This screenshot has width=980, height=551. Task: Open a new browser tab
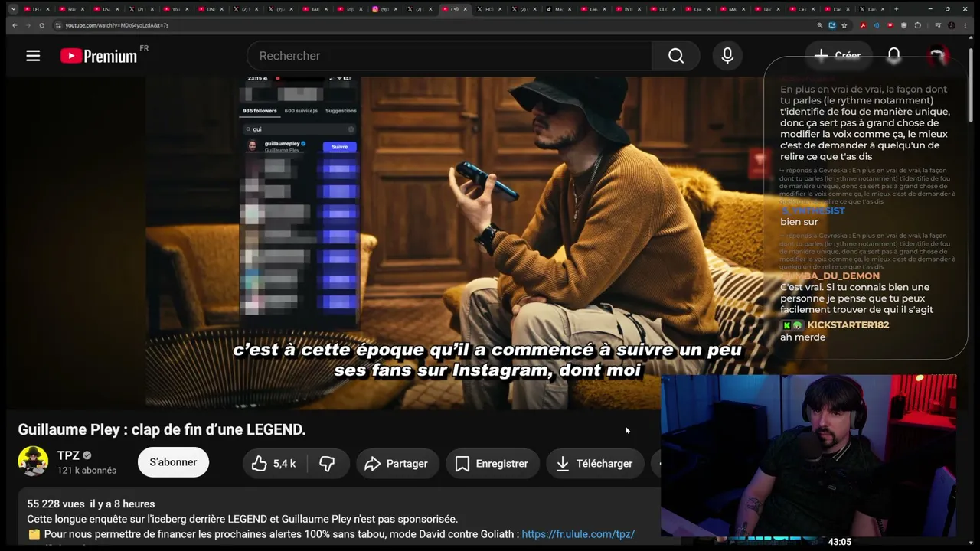pyautogui.click(x=897, y=9)
